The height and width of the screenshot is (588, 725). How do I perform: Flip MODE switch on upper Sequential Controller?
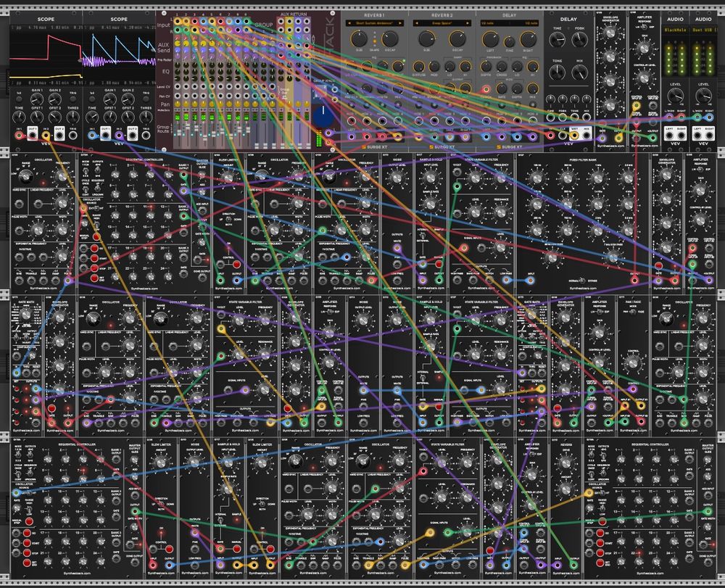pos(86,172)
